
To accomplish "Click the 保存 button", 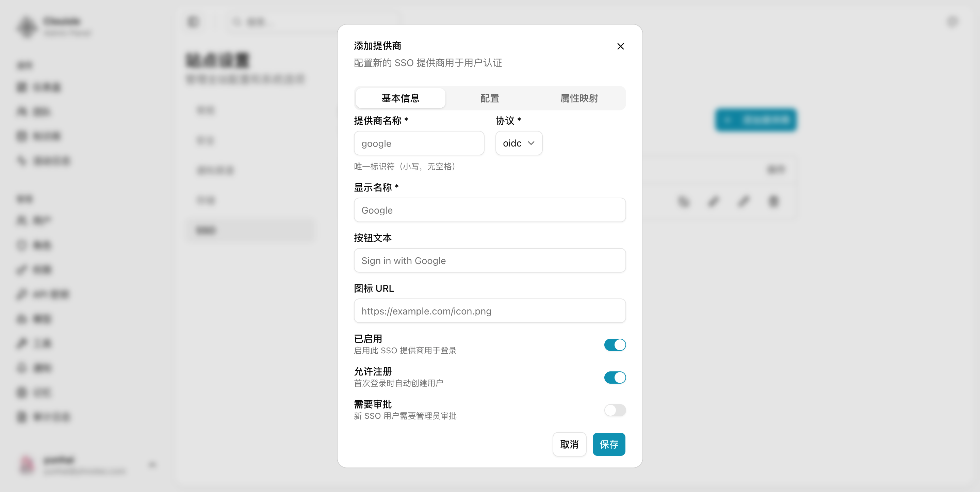I will pos(609,444).
